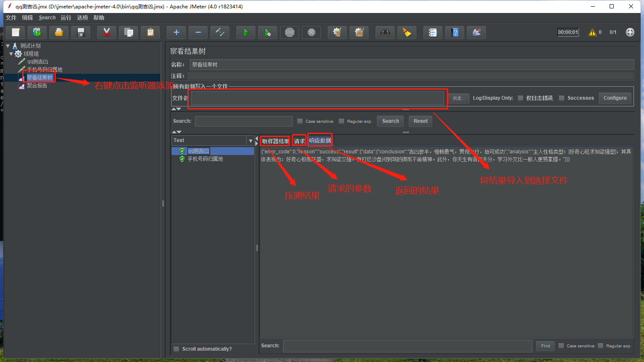
Task: Select 察看结果树 listener in tree
Action: pos(40,78)
